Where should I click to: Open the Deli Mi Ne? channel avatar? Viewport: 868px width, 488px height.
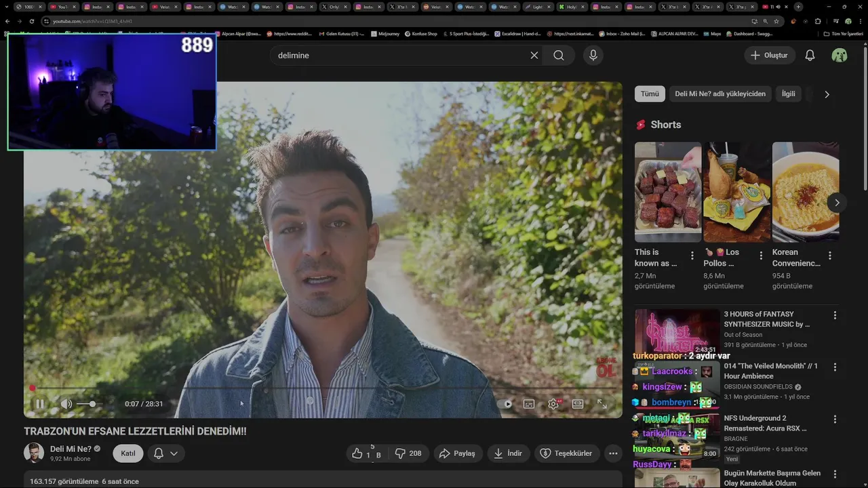click(x=34, y=453)
